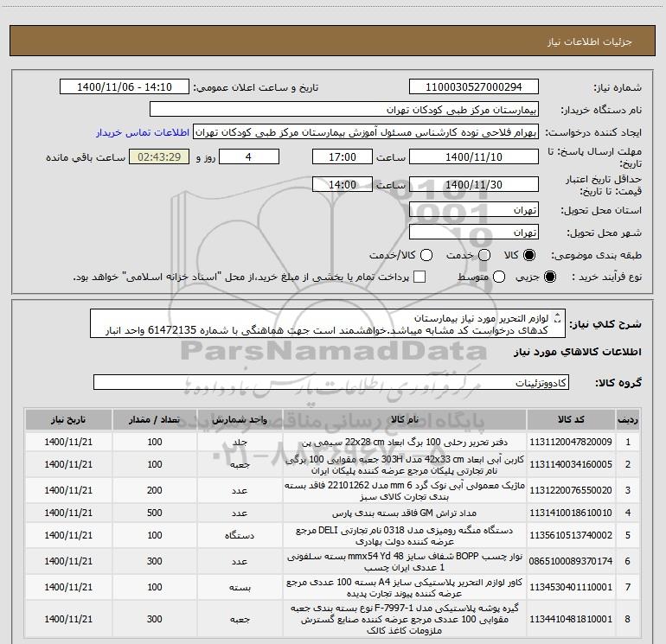Click the 17:00 deadline hour field

(x=343, y=156)
